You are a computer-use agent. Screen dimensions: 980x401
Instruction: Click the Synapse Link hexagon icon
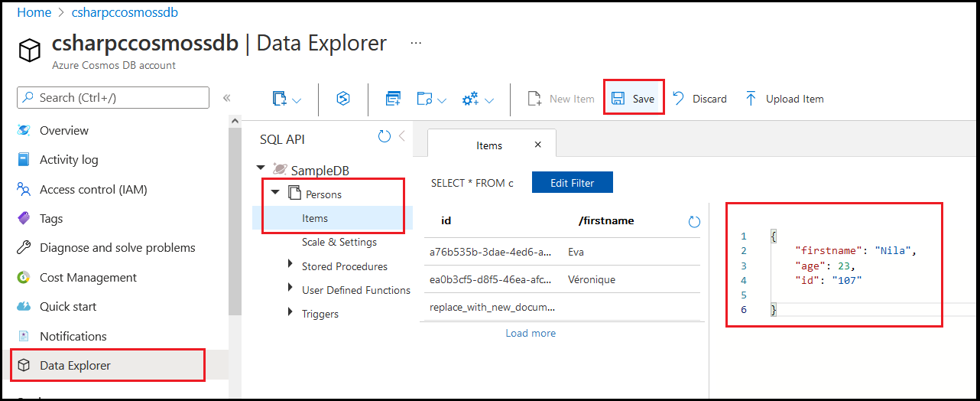pos(343,99)
